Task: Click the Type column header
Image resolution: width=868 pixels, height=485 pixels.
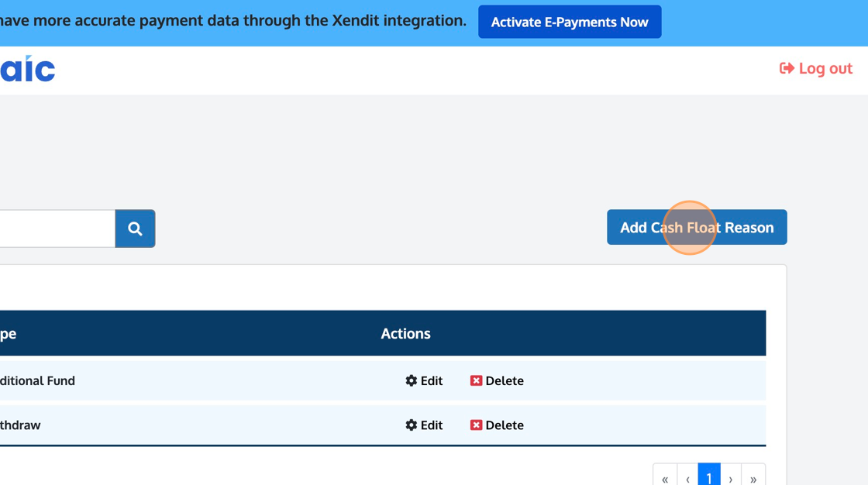Action: (x=8, y=333)
